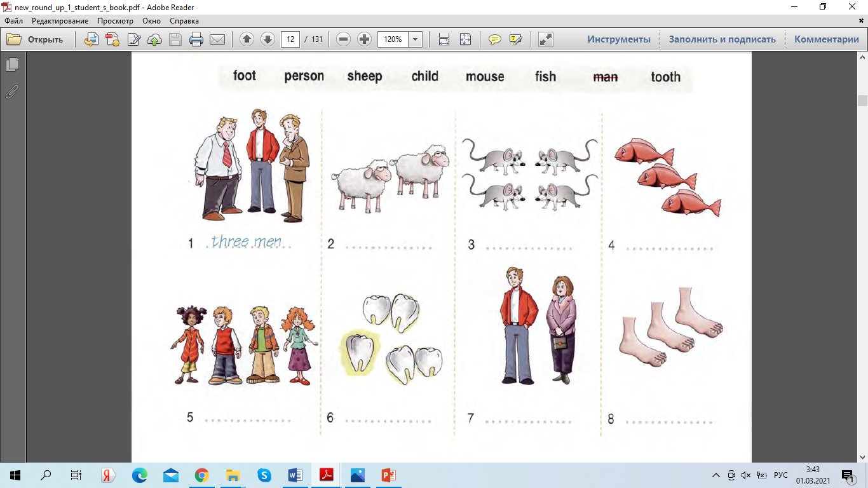Go to next page with down arrow
This screenshot has height=488, width=868.
(268, 39)
